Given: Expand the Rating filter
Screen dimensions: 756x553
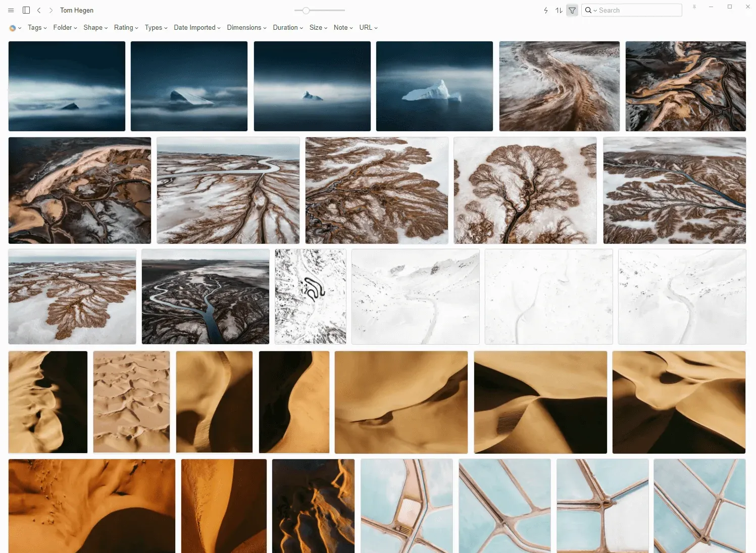Looking at the screenshot, I should pyautogui.click(x=126, y=28).
